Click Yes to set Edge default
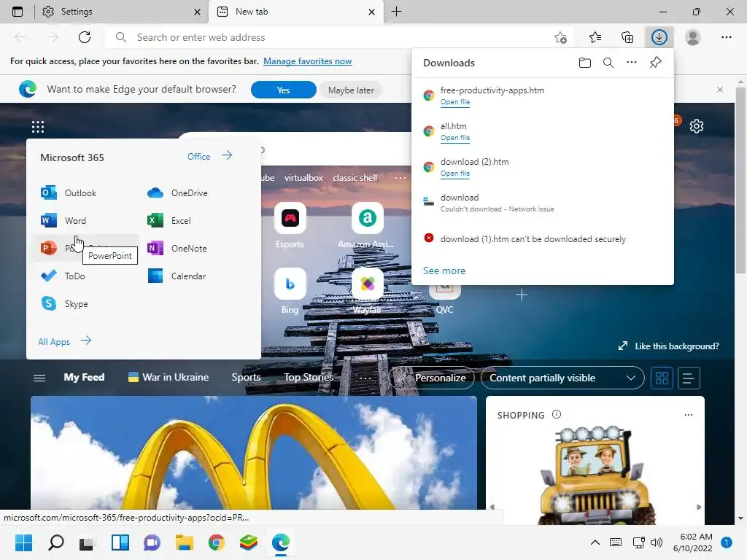Viewport: 747px width, 560px height. 284,90
